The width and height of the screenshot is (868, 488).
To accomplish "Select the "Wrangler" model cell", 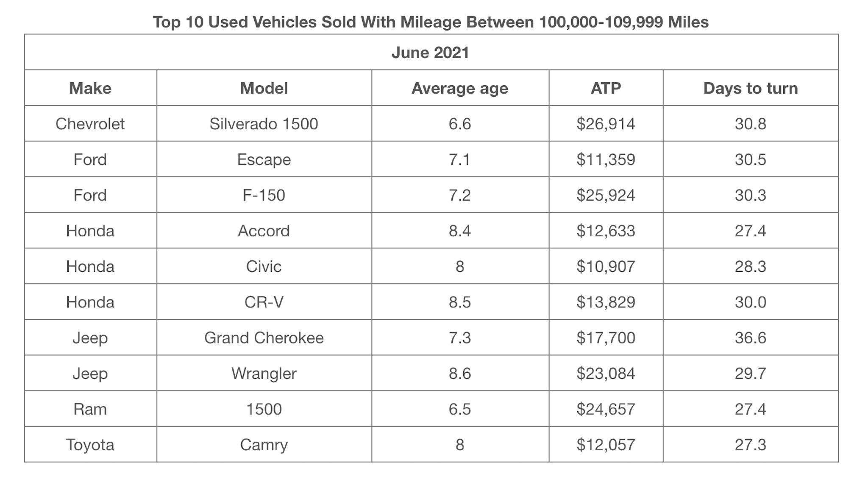I will pyautogui.click(x=264, y=373).
